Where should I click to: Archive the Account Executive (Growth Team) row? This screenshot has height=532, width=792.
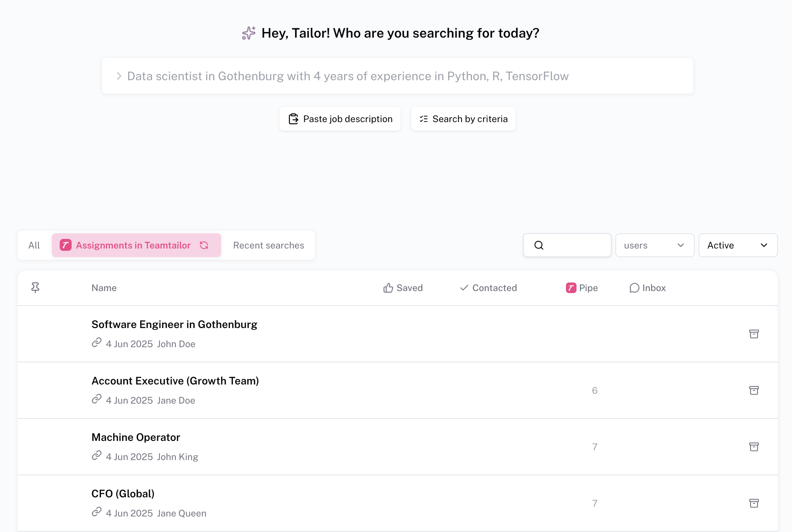(754, 390)
